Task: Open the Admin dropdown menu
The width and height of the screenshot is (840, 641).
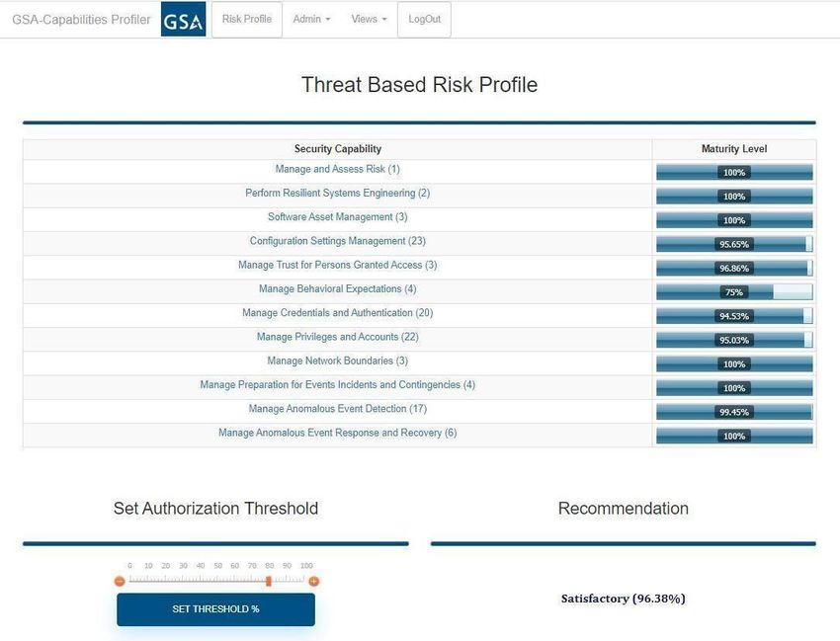Action: click(x=311, y=20)
